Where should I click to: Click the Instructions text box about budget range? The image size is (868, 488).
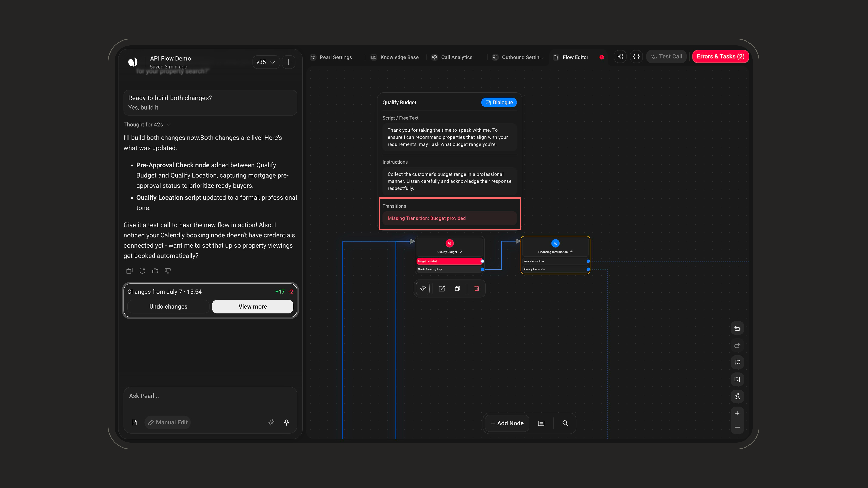[449, 181]
